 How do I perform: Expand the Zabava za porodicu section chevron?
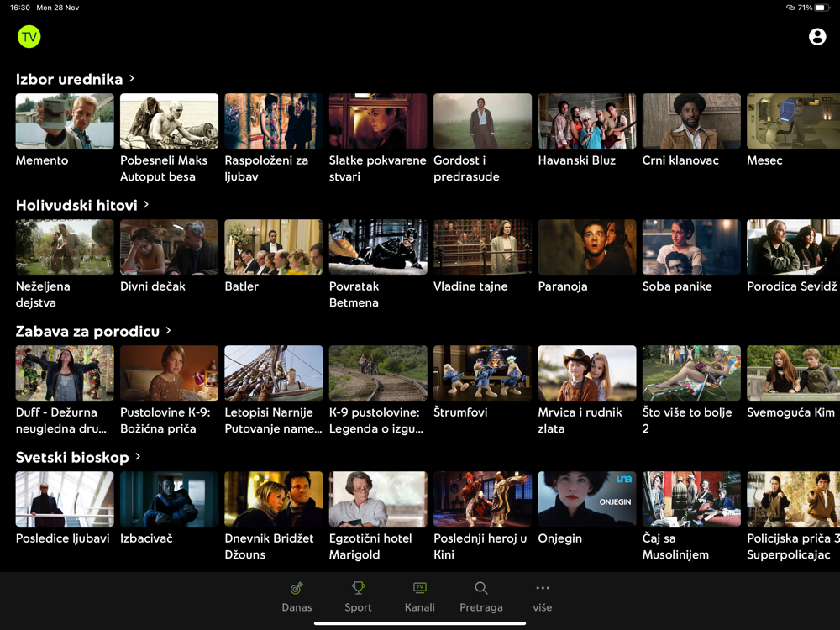pos(168,330)
